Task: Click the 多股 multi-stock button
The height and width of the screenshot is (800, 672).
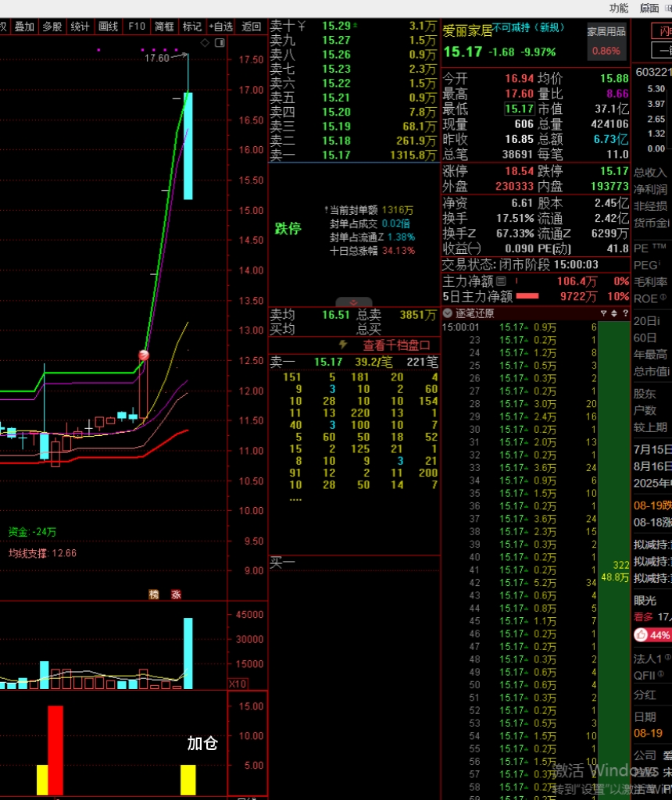Action: [x=52, y=27]
